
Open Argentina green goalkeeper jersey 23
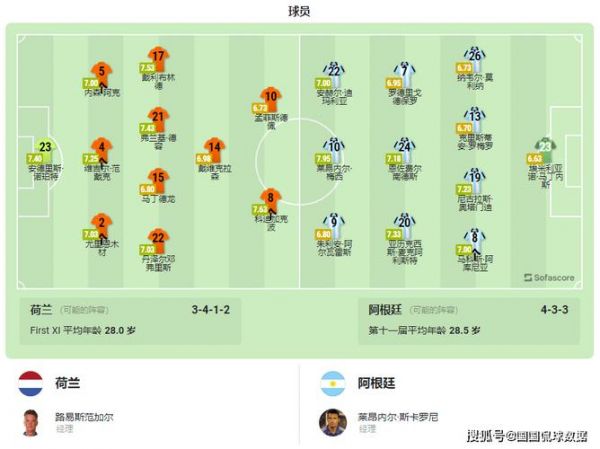click(x=545, y=148)
